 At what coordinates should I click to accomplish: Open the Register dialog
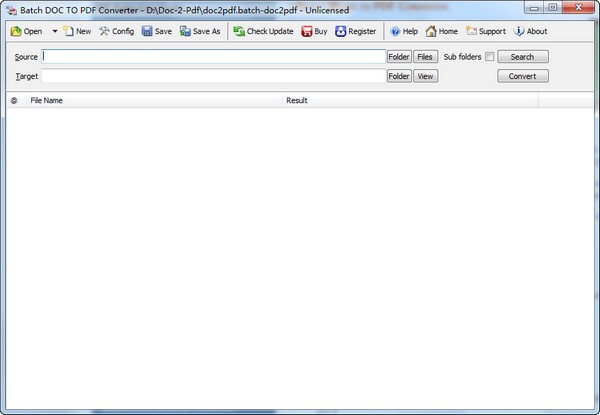tap(355, 31)
